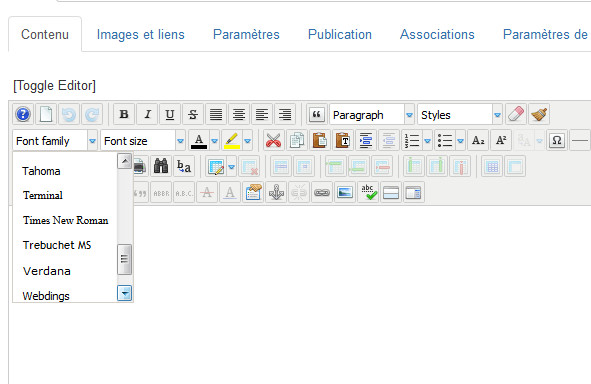Click the undo arrow icon
Viewport: 591px width, 384px height.
point(69,114)
